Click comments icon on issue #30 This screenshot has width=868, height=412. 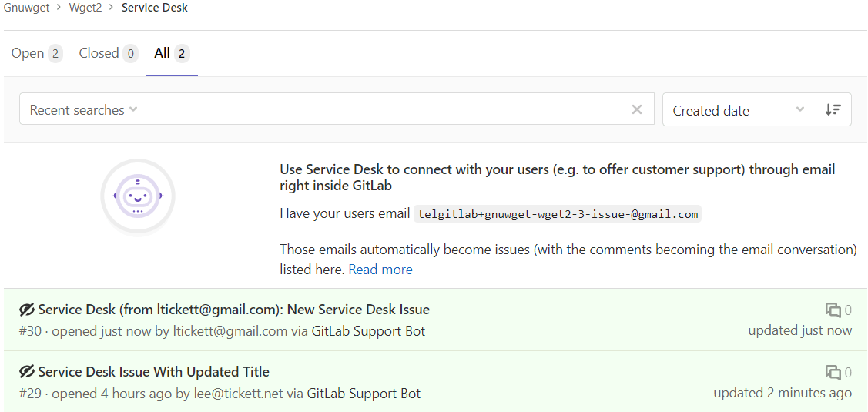833,310
